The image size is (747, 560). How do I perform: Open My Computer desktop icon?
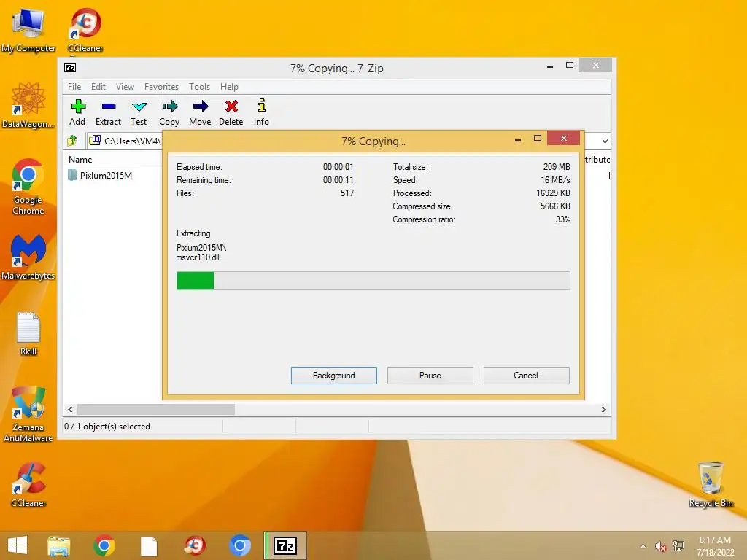tap(28, 29)
